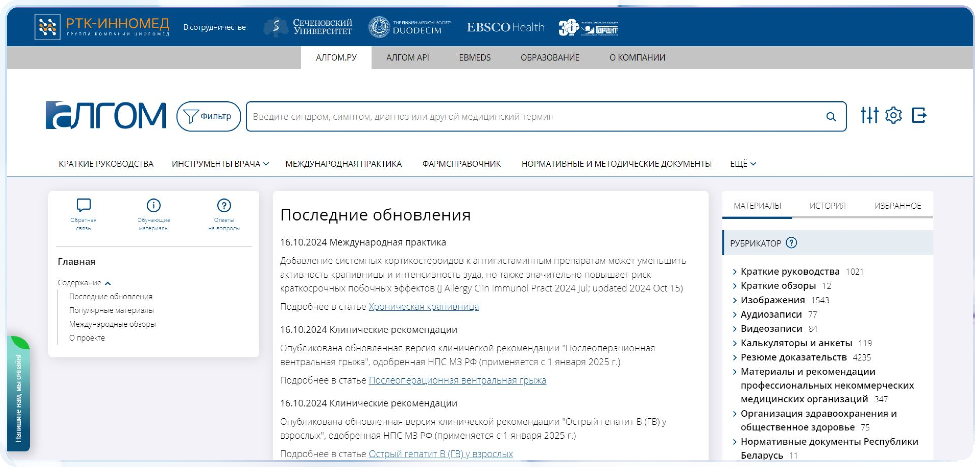980x467 pixels.
Task: Open the Гарант partner logo
Action: (588, 27)
